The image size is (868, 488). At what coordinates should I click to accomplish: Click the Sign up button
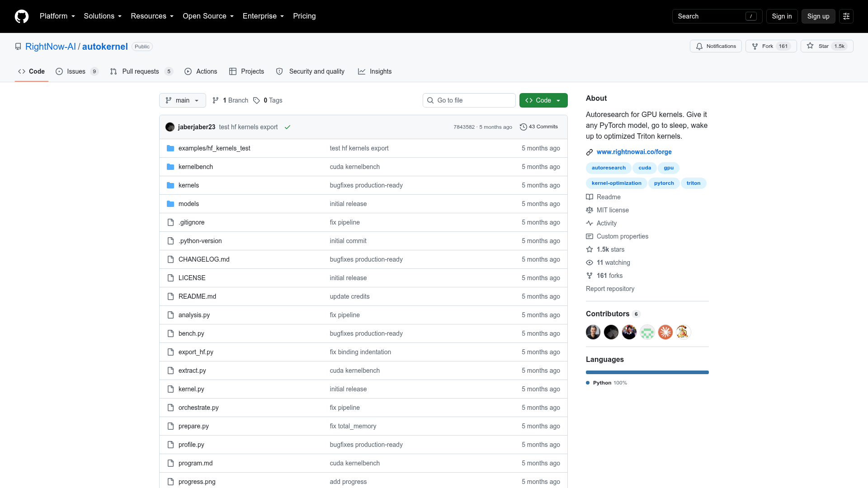pos(818,16)
